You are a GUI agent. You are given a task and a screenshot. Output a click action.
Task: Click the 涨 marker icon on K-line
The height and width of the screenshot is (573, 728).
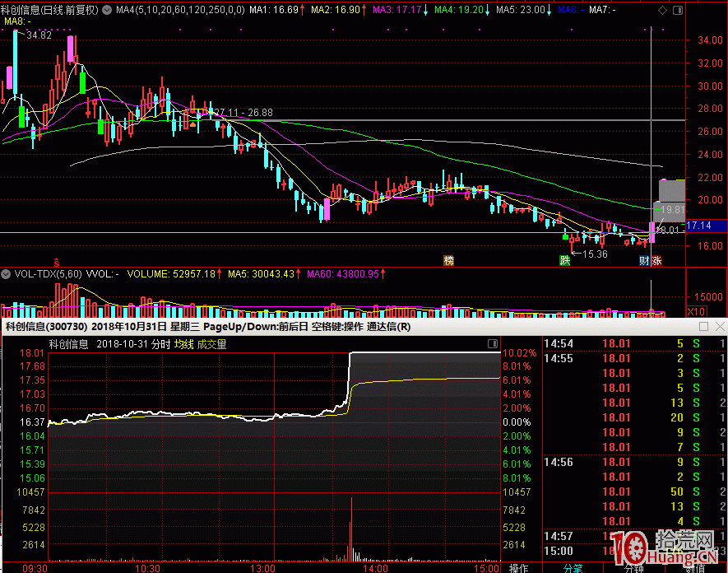656,261
